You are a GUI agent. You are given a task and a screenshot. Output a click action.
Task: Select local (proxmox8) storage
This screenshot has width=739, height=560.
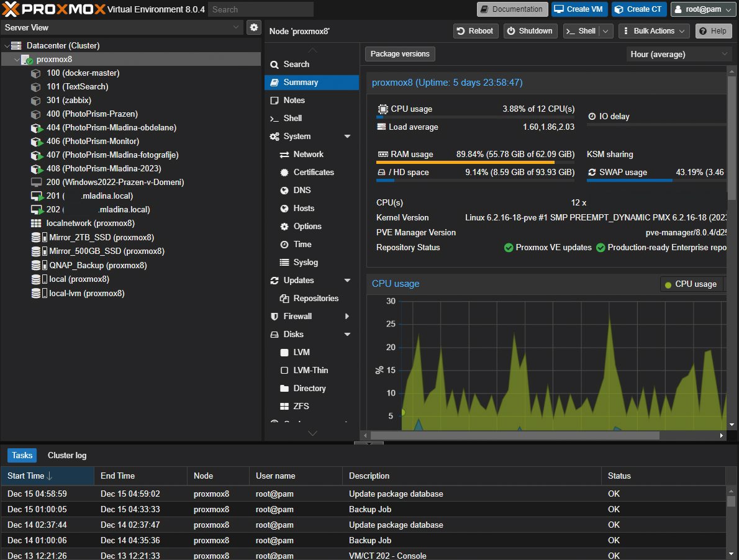(x=79, y=279)
